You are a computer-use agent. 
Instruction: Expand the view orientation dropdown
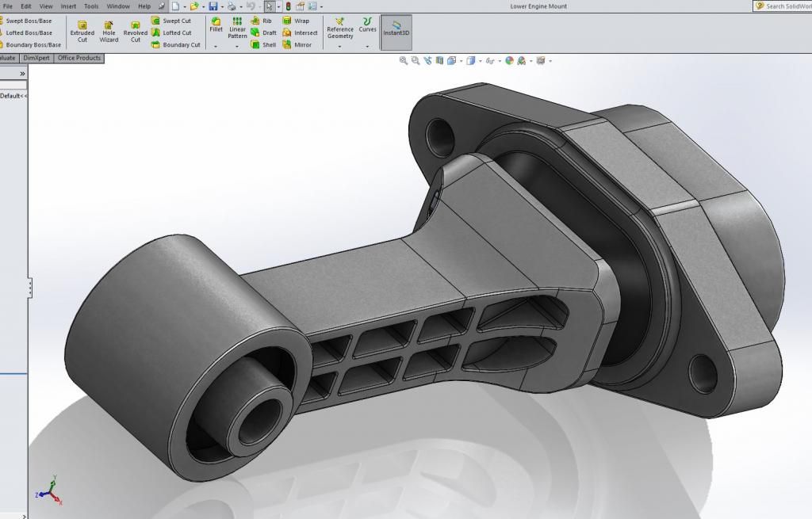(461, 60)
